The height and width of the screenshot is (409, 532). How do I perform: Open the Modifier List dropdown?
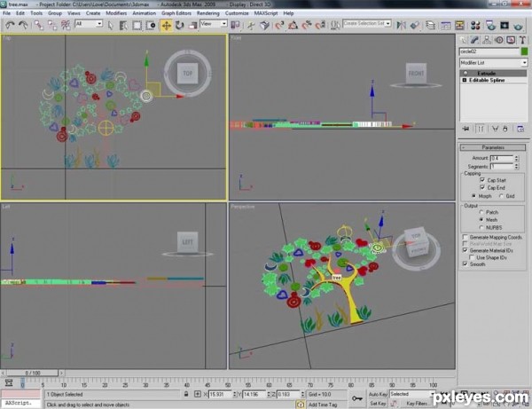point(493,63)
